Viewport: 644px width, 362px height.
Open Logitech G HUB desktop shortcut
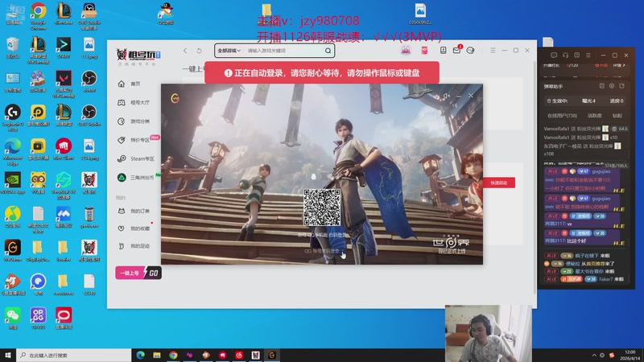(x=13, y=117)
